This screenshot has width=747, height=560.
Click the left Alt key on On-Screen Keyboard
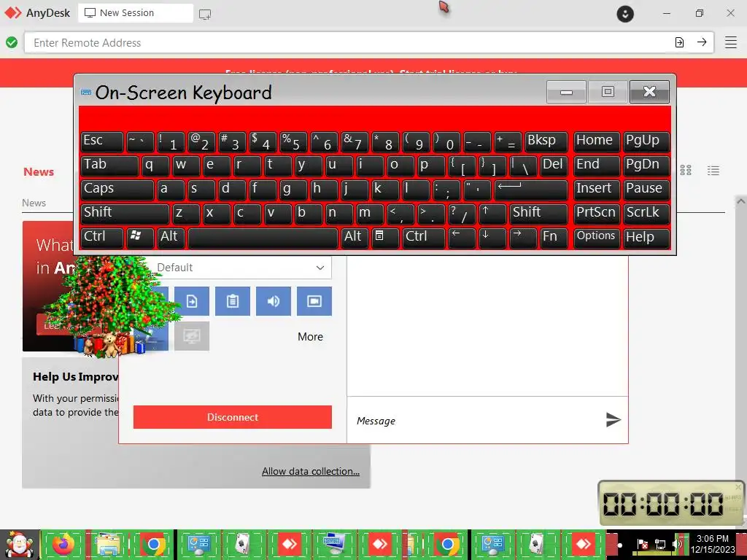click(171, 237)
